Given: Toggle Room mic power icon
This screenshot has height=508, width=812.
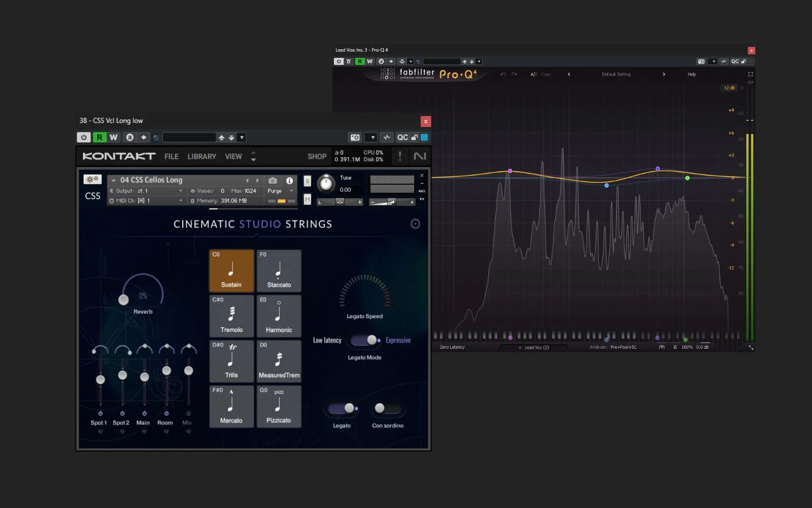Looking at the screenshot, I should click(x=166, y=413).
